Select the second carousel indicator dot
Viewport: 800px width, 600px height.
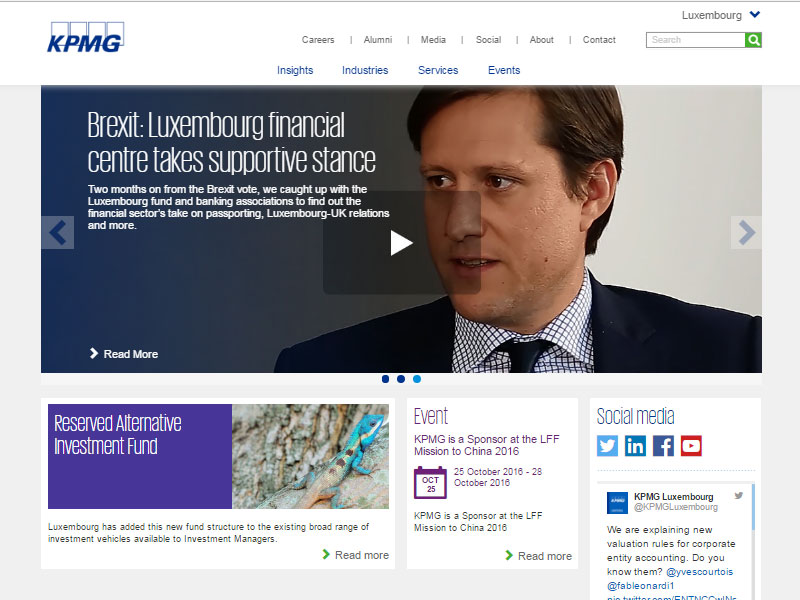click(x=401, y=379)
